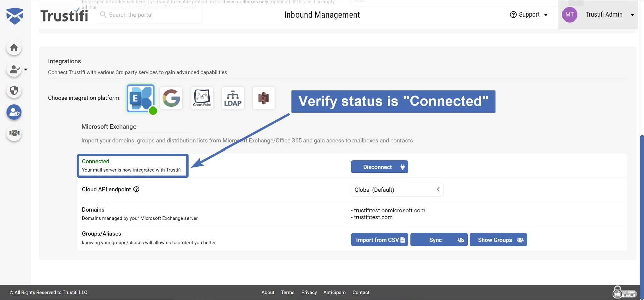Click the 'Integrations' section heading
The height and width of the screenshot is (300, 644).
[x=64, y=61]
